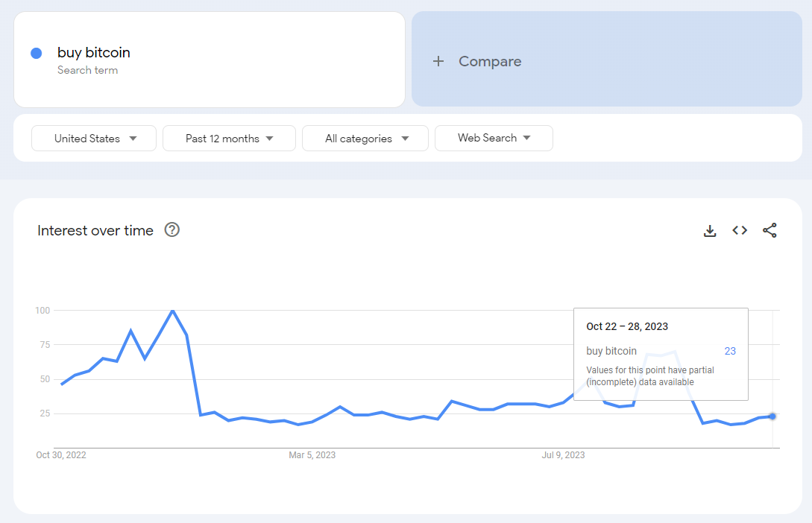This screenshot has height=523, width=812.
Task: Open the Interest over time help icon
Action: point(172,230)
